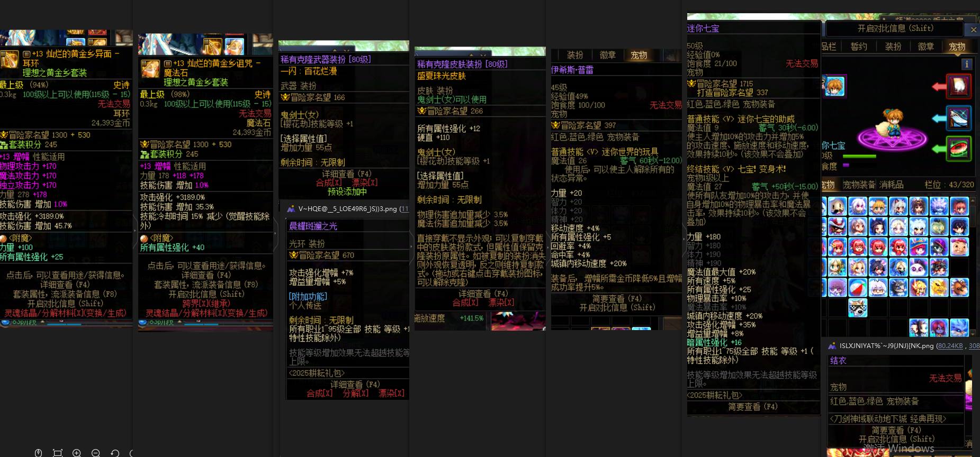Open the 宠物 tab in right panel
The image size is (980, 457).
click(x=957, y=47)
